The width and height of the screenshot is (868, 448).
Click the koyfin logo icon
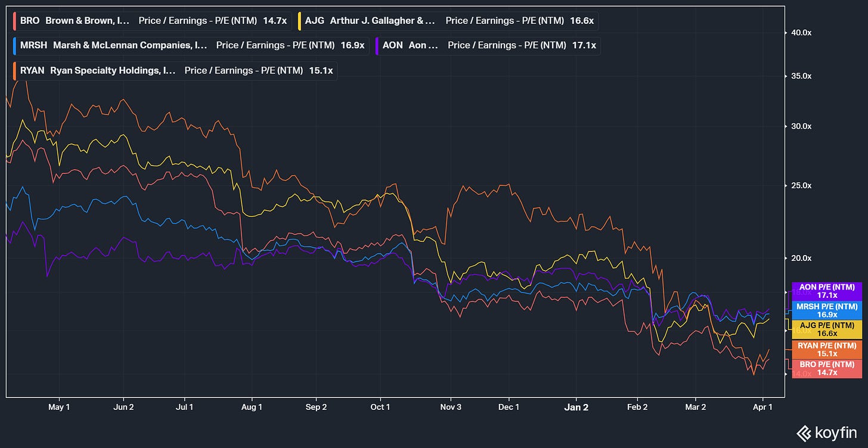tap(804, 431)
